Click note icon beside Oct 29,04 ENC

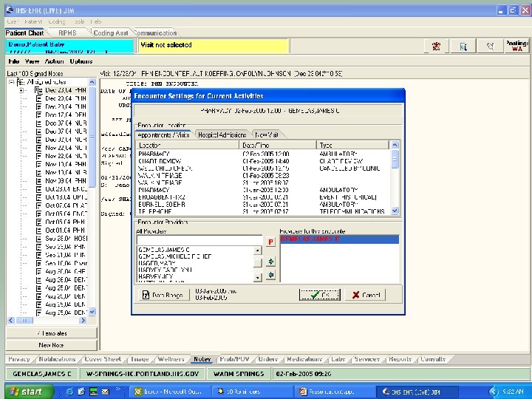coord(39,189)
